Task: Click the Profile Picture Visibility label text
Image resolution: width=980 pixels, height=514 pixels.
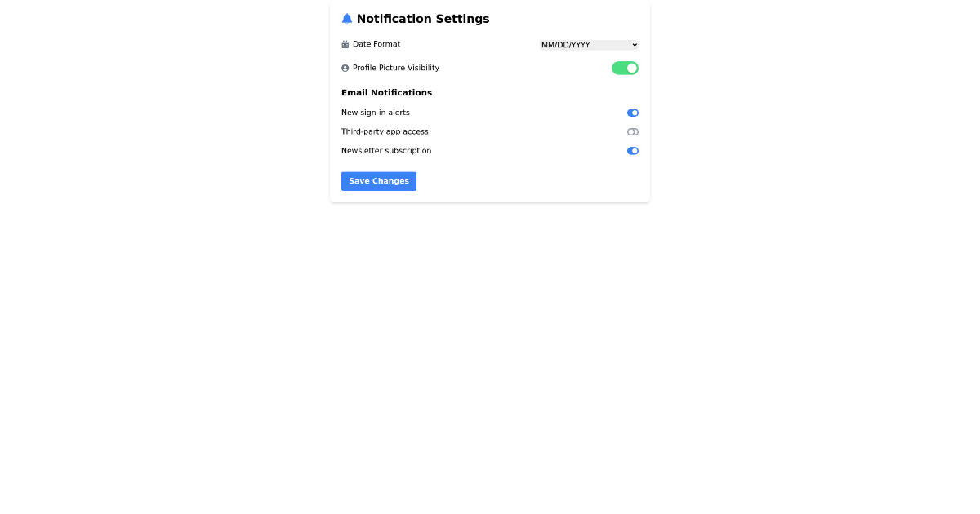Action: [x=396, y=68]
